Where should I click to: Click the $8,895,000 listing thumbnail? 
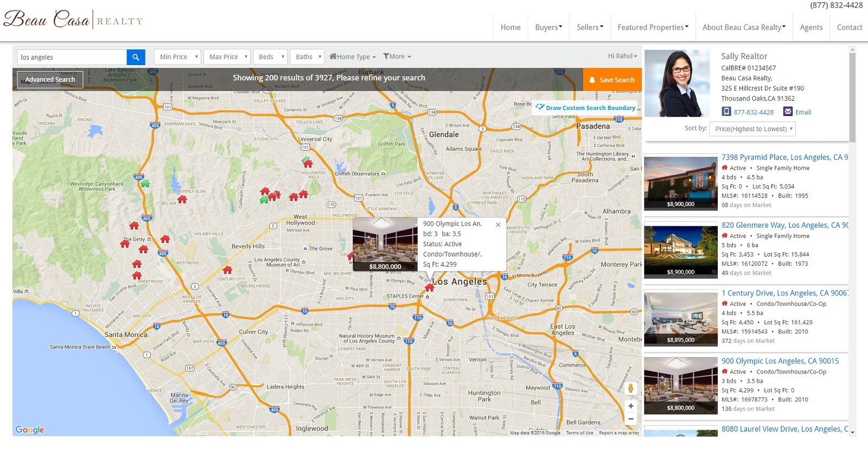(x=681, y=319)
